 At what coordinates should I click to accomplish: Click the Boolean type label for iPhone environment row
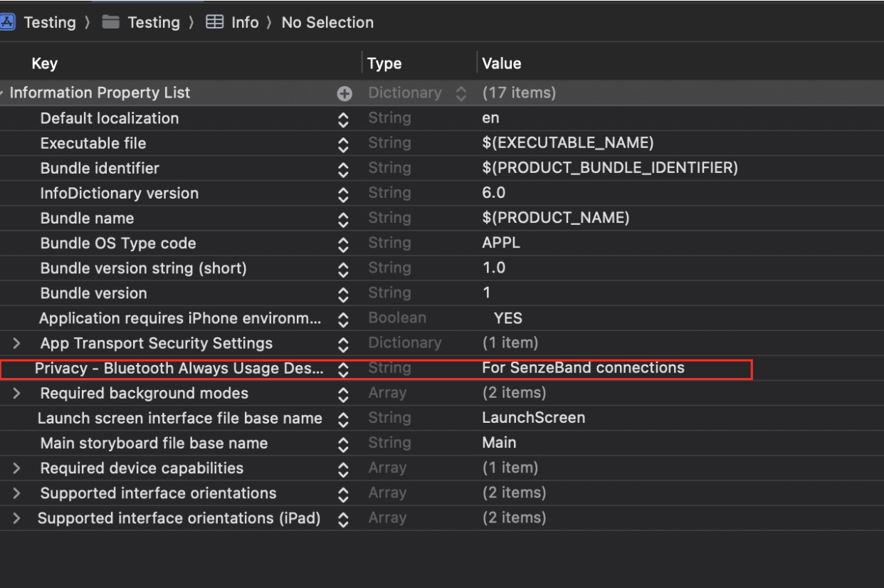click(397, 317)
